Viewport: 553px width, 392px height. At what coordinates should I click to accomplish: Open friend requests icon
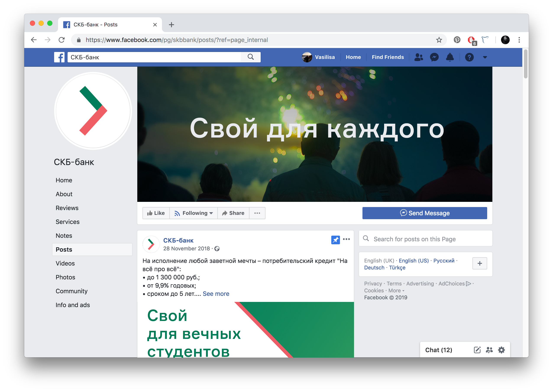[419, 57]
